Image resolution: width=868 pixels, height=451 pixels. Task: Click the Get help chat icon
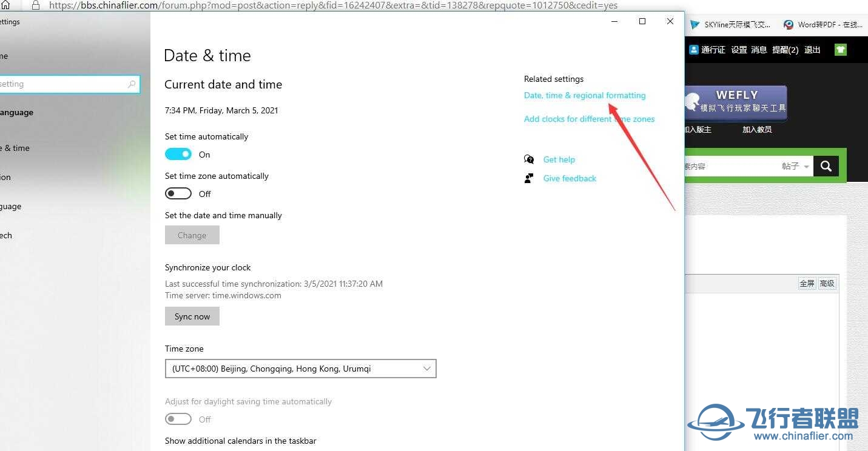pyautogui.click(x=529, y=159)
